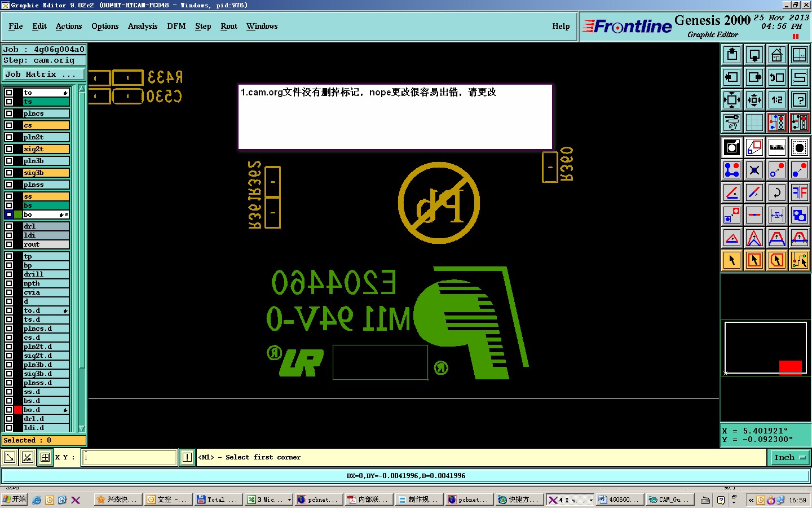Click the green color swatch of layer bo
The image size is (812, 508).
(18, 214)
